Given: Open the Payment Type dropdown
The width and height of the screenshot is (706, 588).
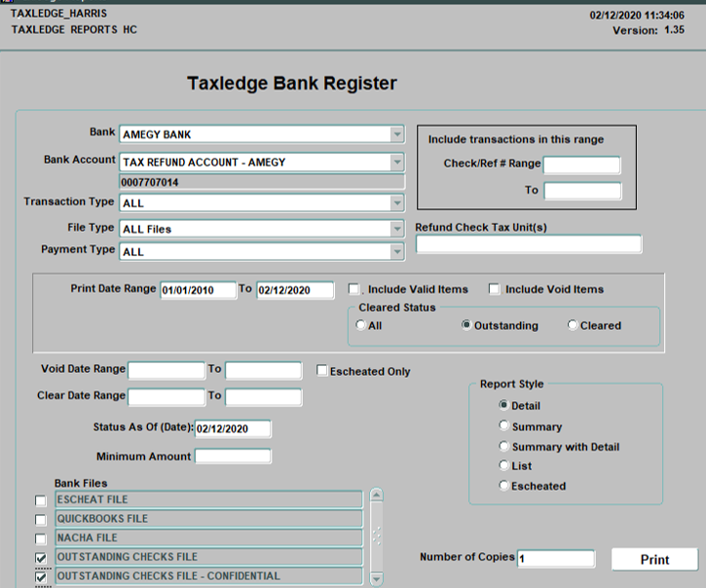Looking at the screenshot, I should pos(396,252).
